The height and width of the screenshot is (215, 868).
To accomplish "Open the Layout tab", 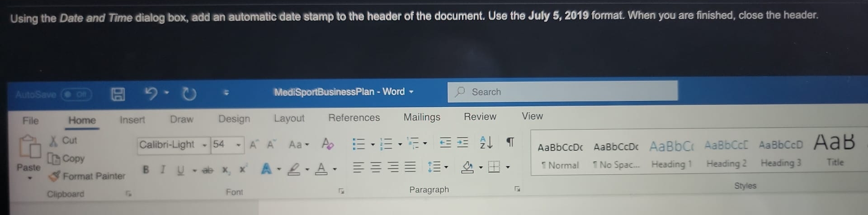I will tap(289, 118).
